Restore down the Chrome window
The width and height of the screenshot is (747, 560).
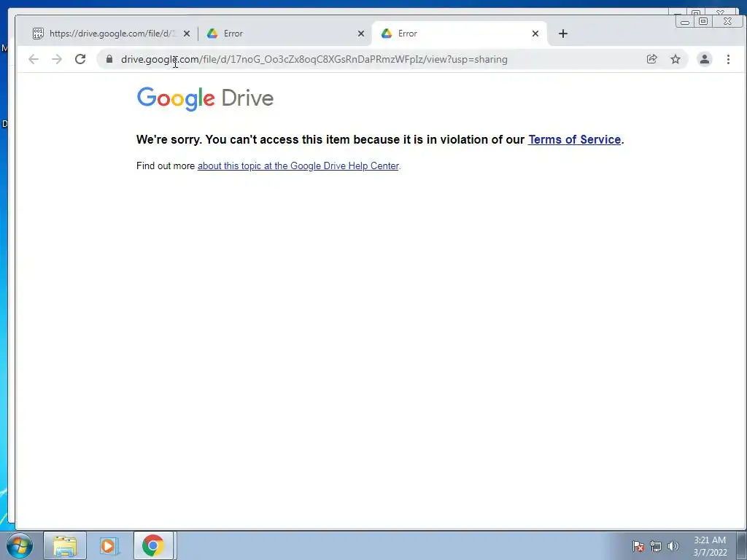coord(703,21)
